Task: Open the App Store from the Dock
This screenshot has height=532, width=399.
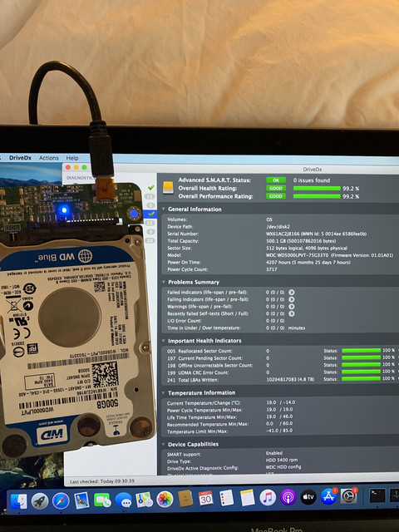Action: (328, 497)
